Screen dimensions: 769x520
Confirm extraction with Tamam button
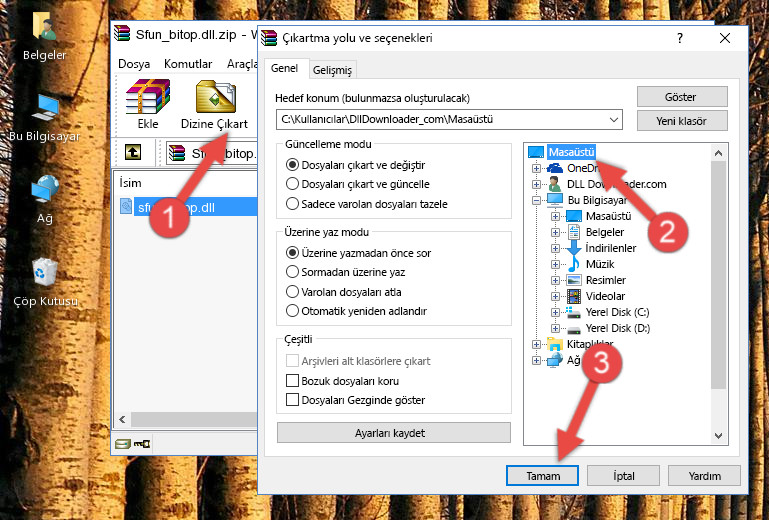(x=542, y=476)
